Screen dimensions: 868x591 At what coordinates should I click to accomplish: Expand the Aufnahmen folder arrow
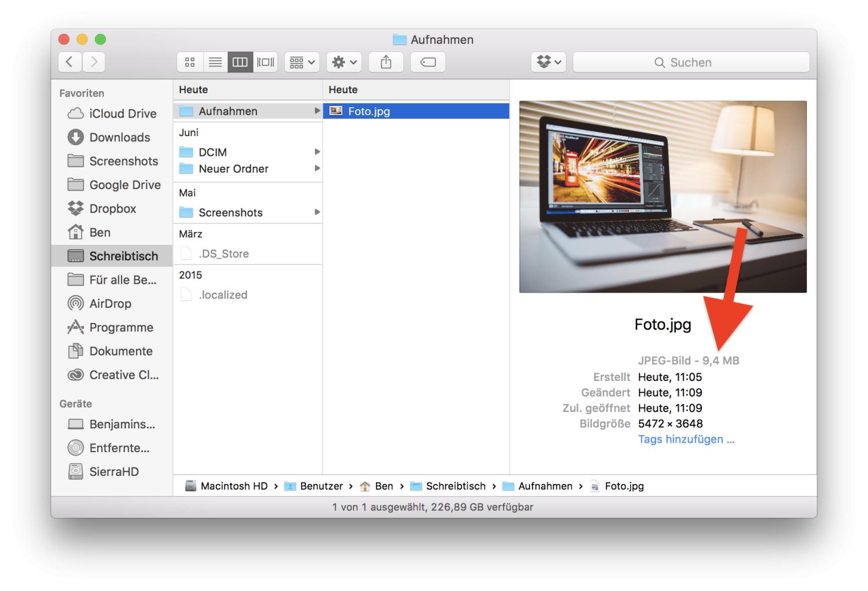pyautogui.click(x=317, y=111)
